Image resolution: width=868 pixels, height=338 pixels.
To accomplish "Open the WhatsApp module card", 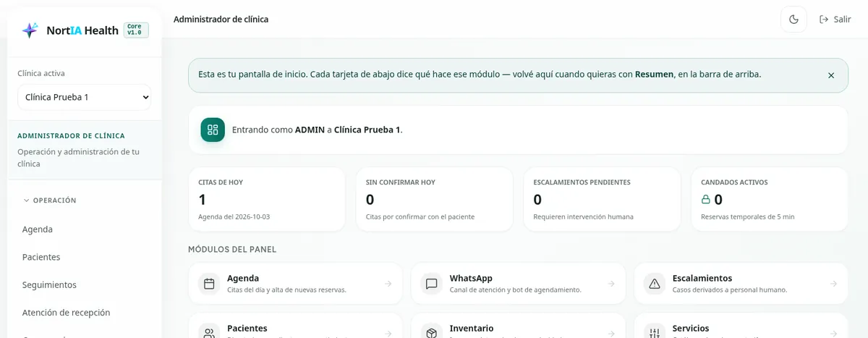I will [518, 284].
